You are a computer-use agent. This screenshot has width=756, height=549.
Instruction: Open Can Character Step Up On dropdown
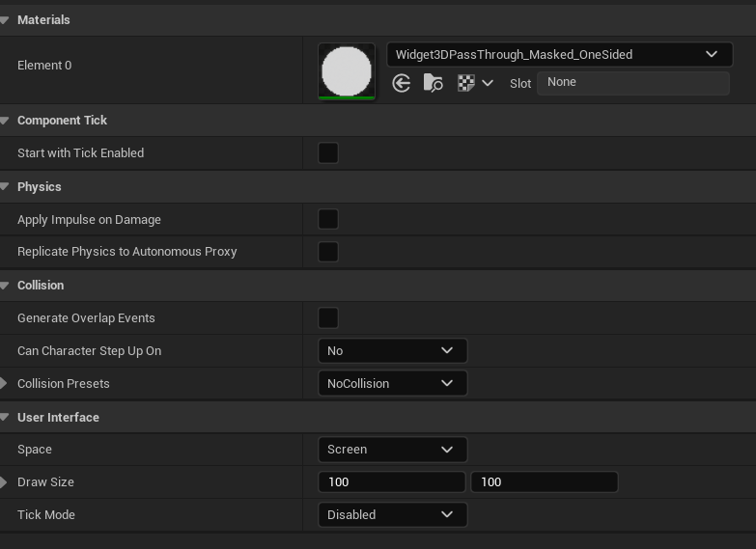[392, 351]
